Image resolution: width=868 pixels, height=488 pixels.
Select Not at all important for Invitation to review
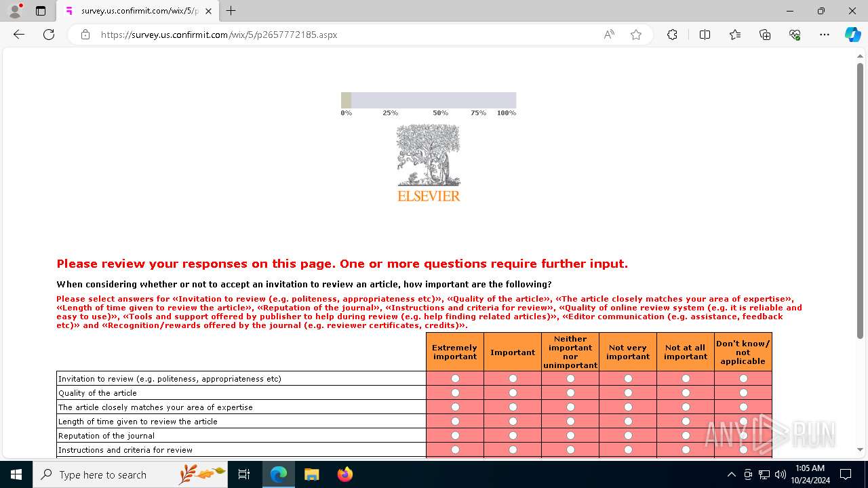click(x=686, y=379)
